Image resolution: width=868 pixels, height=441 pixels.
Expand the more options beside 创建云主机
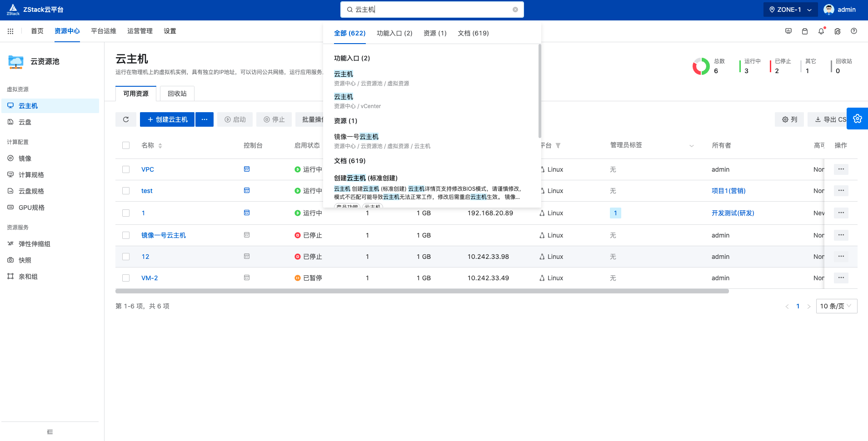point(205,119)
